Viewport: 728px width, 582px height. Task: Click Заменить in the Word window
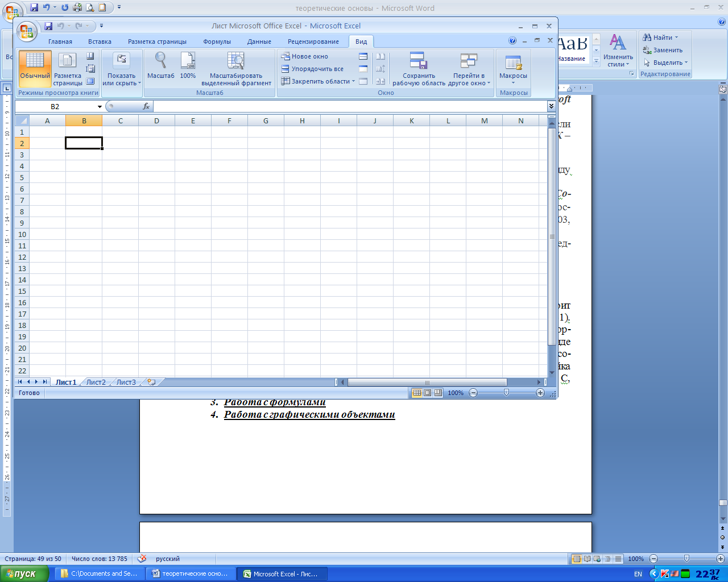(663, 50)
